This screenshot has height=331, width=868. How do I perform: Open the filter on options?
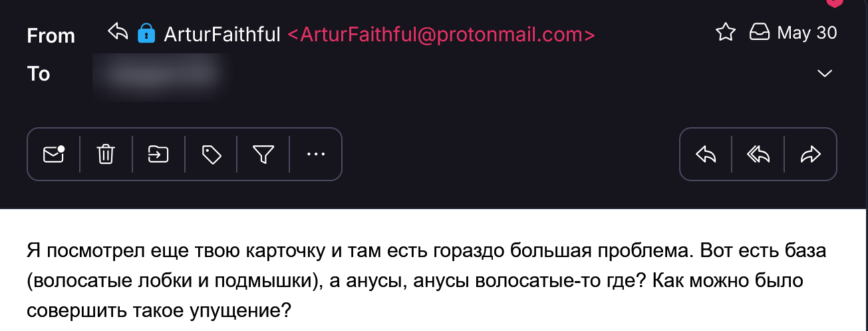click(x=263, y=155)
